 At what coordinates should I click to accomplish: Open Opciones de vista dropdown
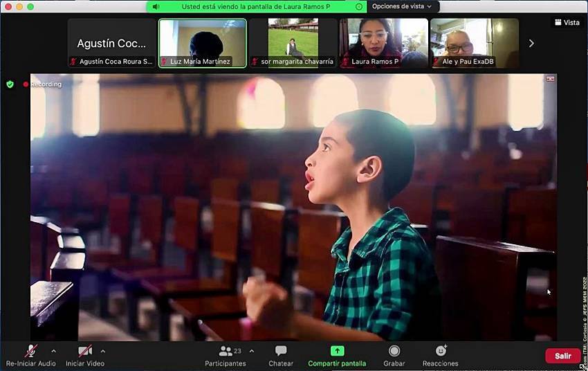pyautogui.click(x=402, y=6)
